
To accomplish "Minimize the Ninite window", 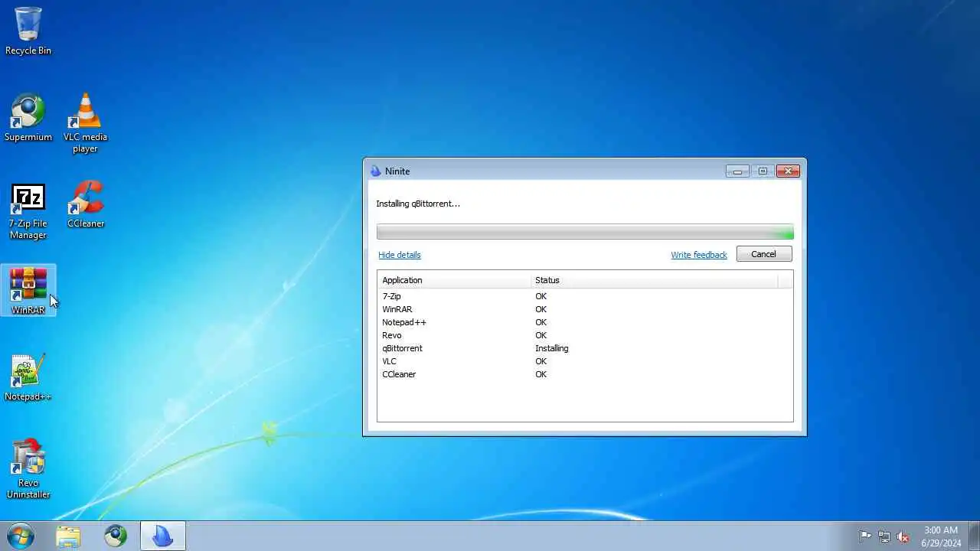I will point(737,171).
